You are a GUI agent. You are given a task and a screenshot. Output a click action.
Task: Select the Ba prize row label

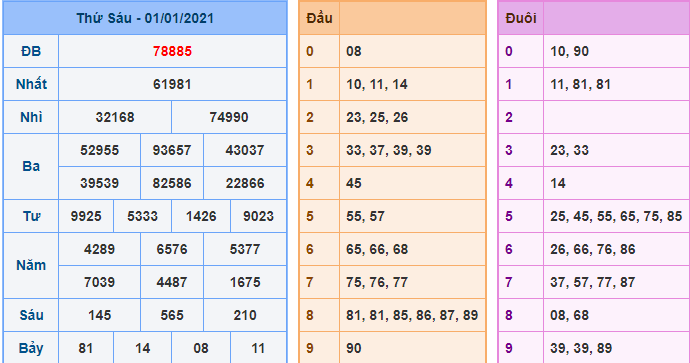tap(31, 166)
